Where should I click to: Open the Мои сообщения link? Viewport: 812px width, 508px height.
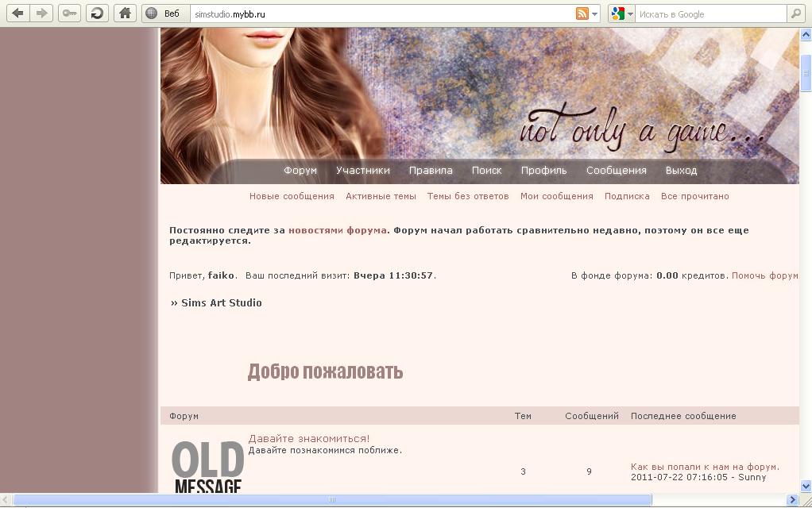(557, 196)
